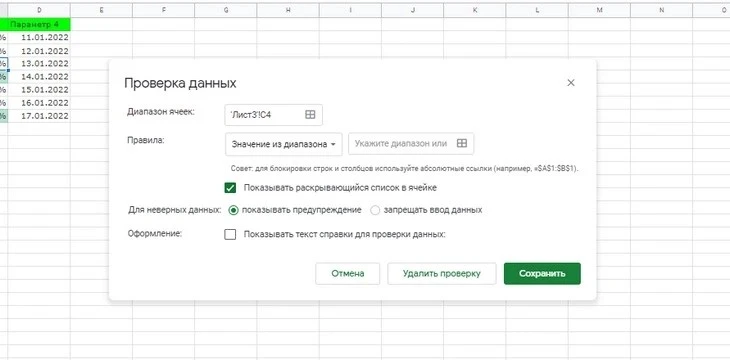
Task: Uncheck 'Показывать раскрывающийся список в ячейке'
Action: [230, 188]
